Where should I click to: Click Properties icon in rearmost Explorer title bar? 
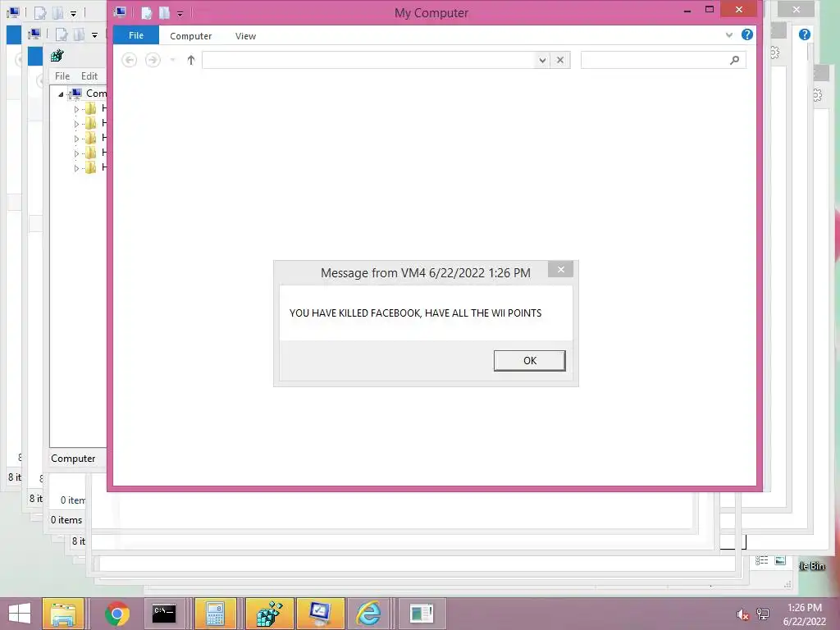point(39,13)
